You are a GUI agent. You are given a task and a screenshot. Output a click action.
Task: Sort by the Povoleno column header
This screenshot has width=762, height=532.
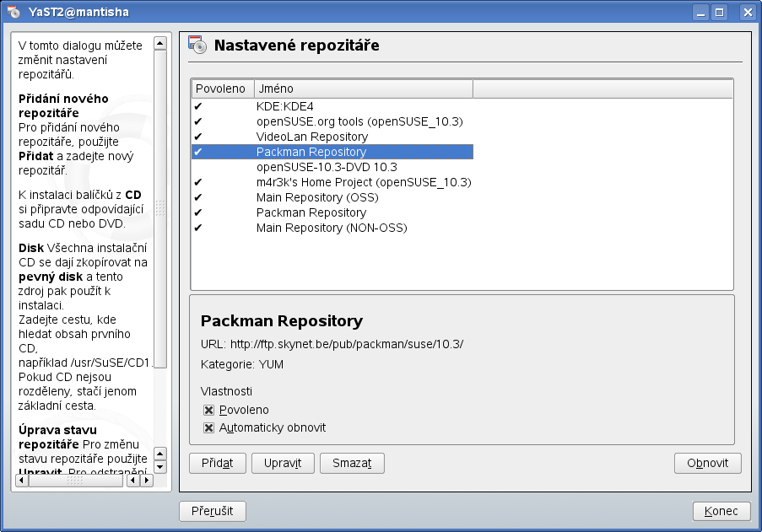tap(223, 89)
